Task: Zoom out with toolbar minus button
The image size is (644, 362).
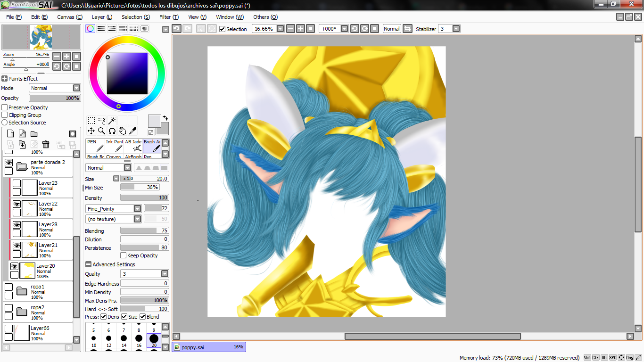Action: (x=291, y=29)
